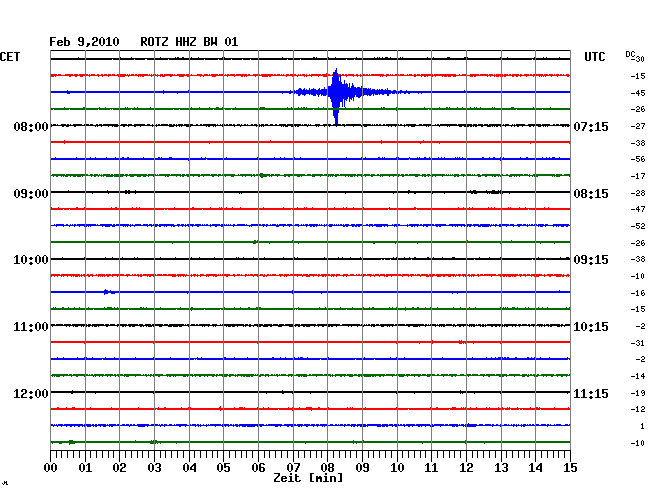Click the DC offset value '-27'

coord(638,126)
